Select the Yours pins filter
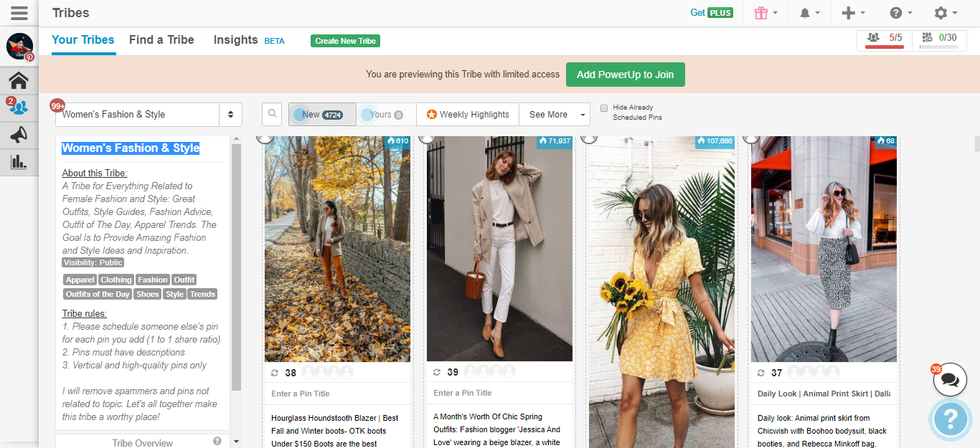Screen dimensions: 980x448 pyautogui.click(x=386, y=114)
